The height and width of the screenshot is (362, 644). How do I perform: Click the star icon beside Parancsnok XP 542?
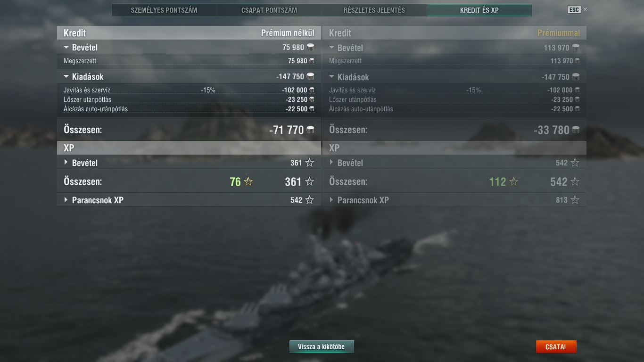309,200
